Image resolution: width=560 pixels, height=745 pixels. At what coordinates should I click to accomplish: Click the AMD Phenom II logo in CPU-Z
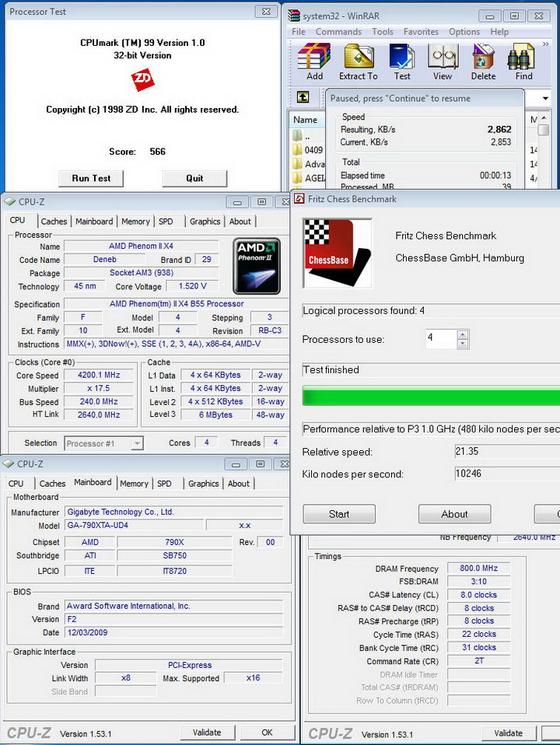256,266
